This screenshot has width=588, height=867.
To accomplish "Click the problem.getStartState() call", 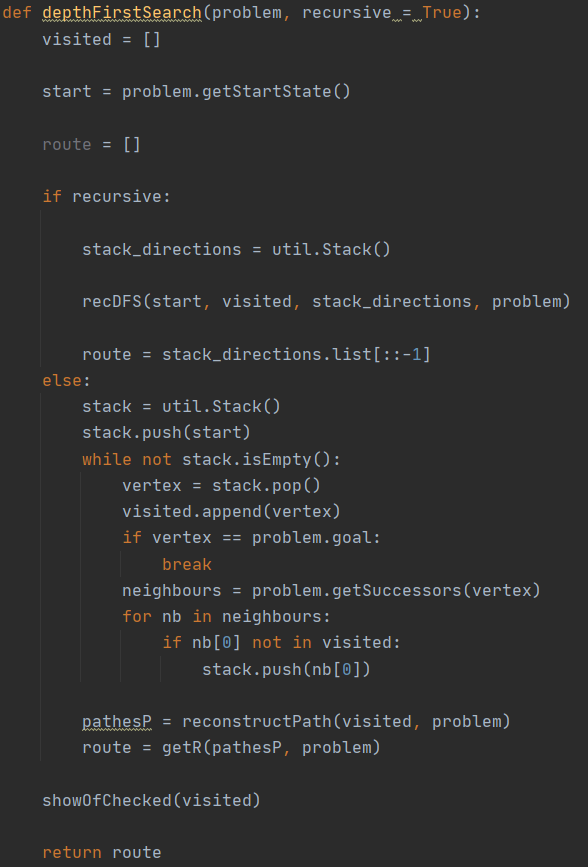I will tap(236, 91).
